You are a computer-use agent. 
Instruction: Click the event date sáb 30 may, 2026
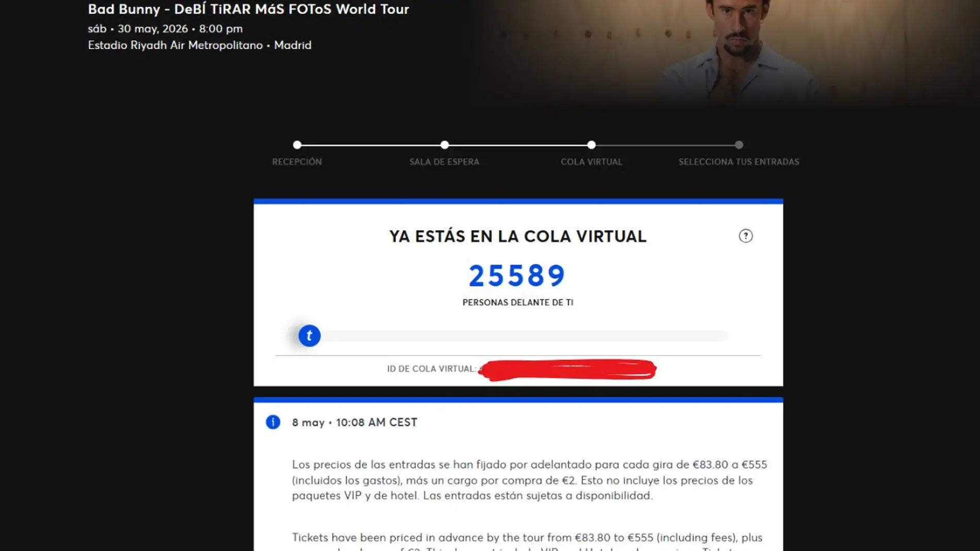click(165, 29)
